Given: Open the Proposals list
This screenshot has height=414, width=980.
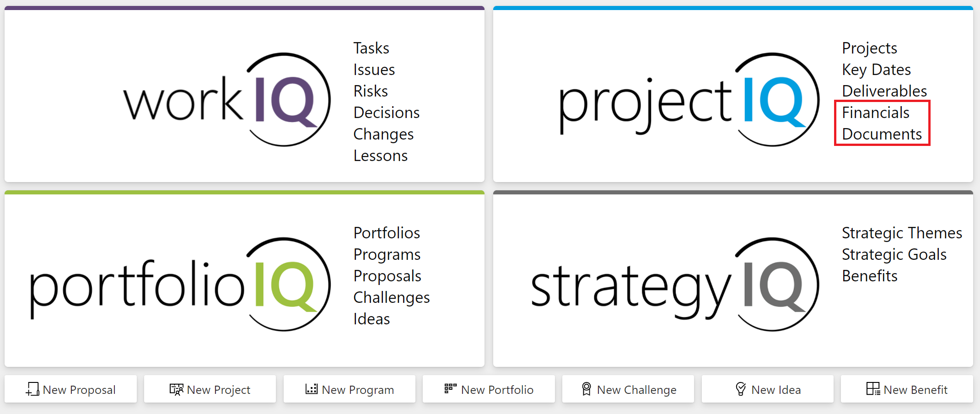Looking at the screenshot, I should [387, 276].
